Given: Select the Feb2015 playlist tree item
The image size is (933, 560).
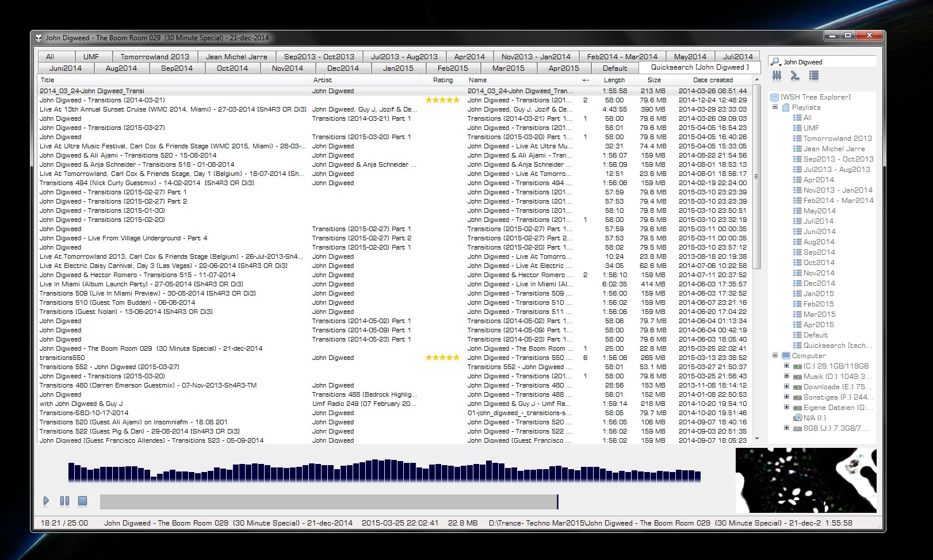Looking at the screenshot, I should click(x=819, y=304).
